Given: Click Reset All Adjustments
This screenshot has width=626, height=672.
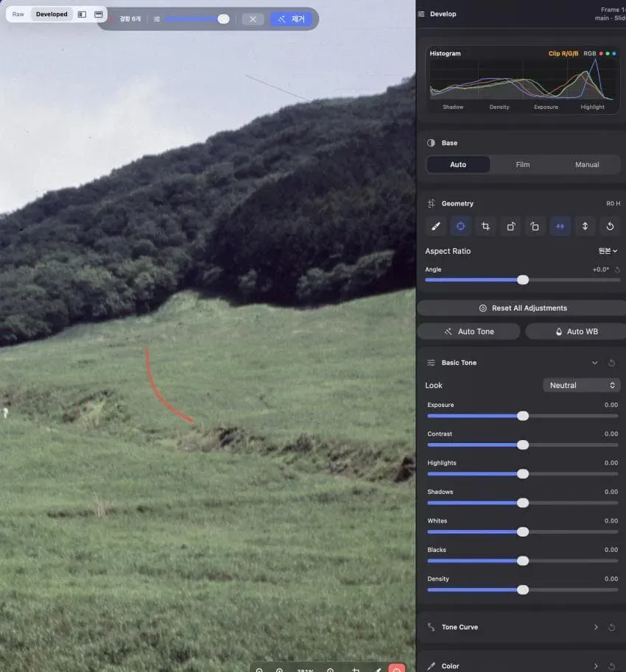Looking at the screenshot, I should (x=523, y=308).
